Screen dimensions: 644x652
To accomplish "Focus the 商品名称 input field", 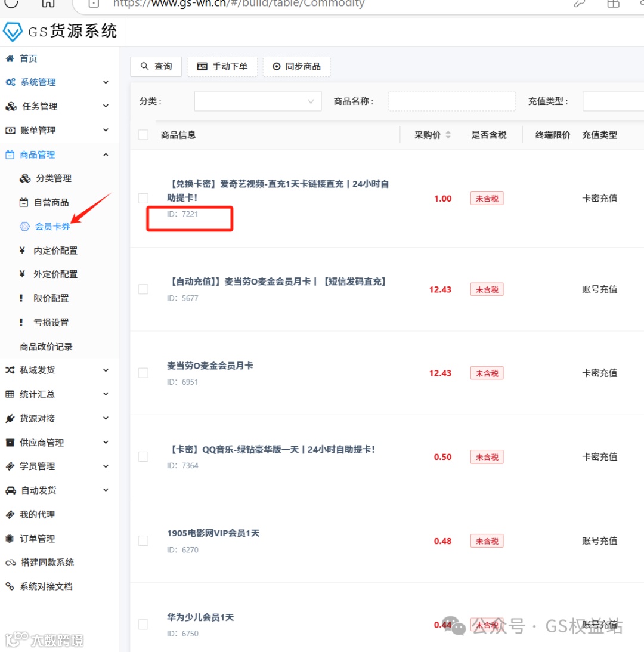I will 452,101.
